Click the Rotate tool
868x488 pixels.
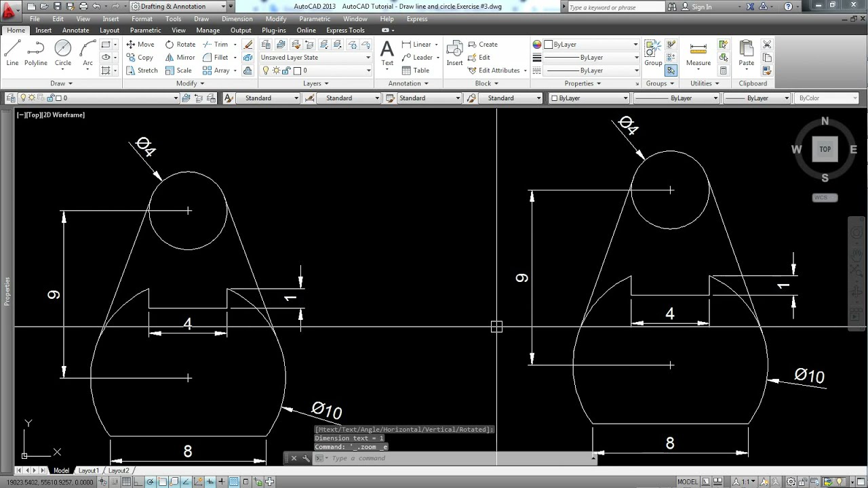[180, 44]
